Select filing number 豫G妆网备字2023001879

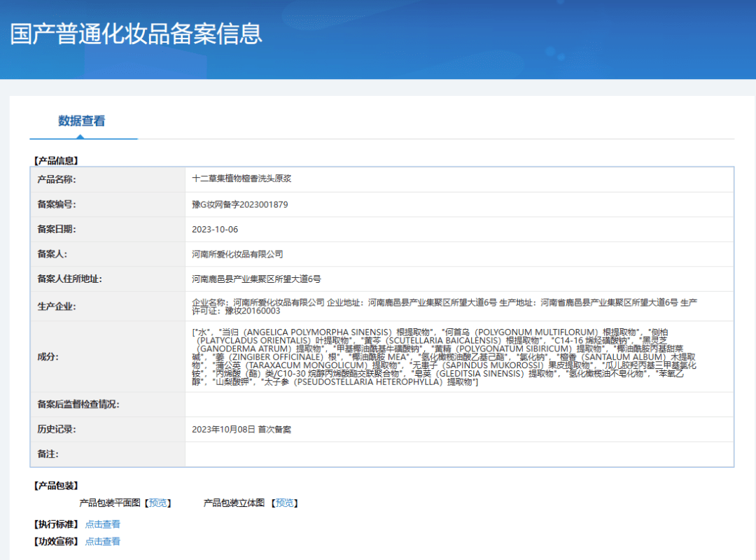pyautogui.click(x=239, y=204)
